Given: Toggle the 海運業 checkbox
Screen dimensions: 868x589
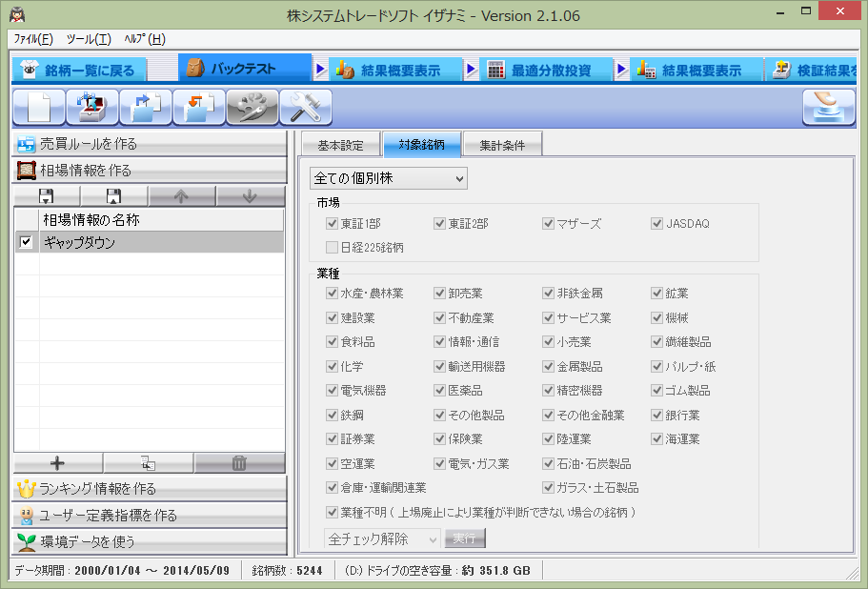Looking at the screenshot, I should (657, 439).
